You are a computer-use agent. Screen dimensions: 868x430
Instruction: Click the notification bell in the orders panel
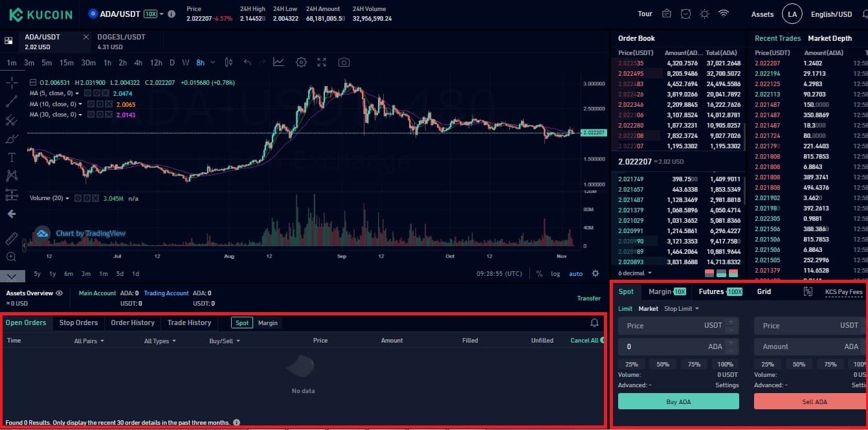coord(594,322)
